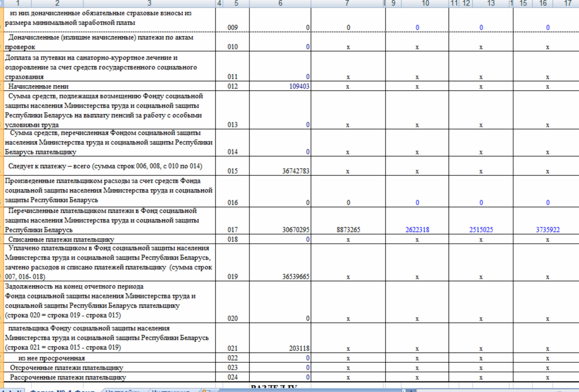
Task: Click the 'Доплата за путевки' description cell
Action: 110,66
